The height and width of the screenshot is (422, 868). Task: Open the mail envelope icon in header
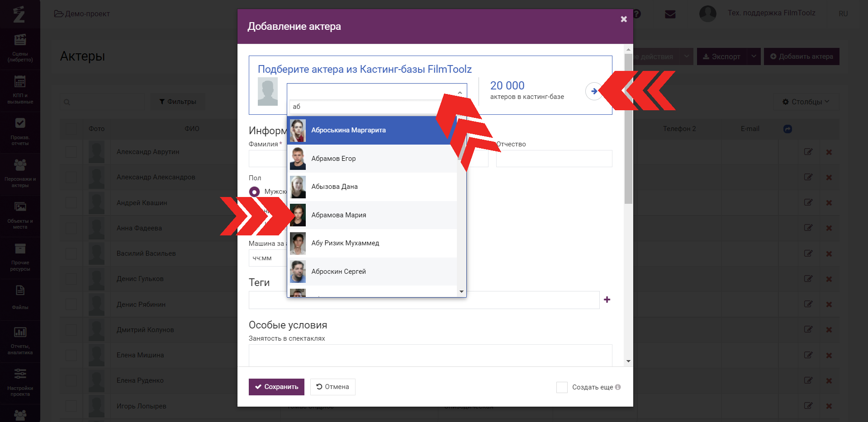pyautogui.click(x=670, y=14)
